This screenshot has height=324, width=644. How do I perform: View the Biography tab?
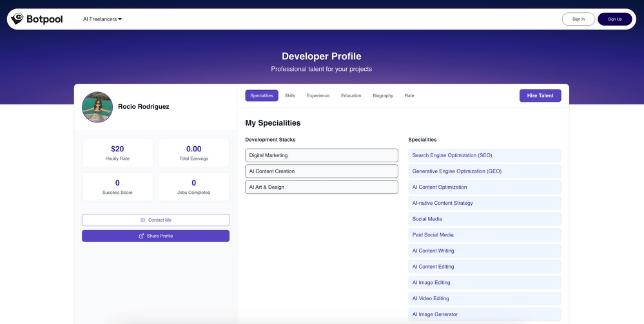click(383, 96)
